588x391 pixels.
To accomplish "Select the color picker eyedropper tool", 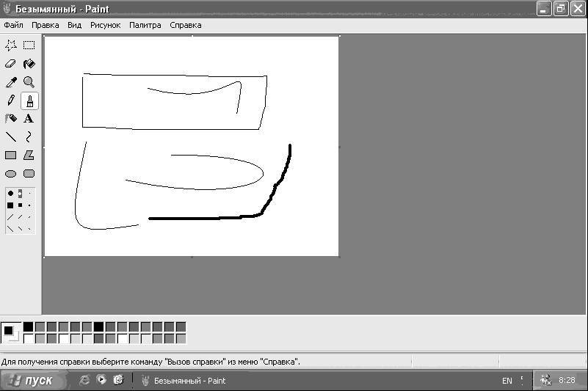I will pyautogui.click(x=11, y=82).
